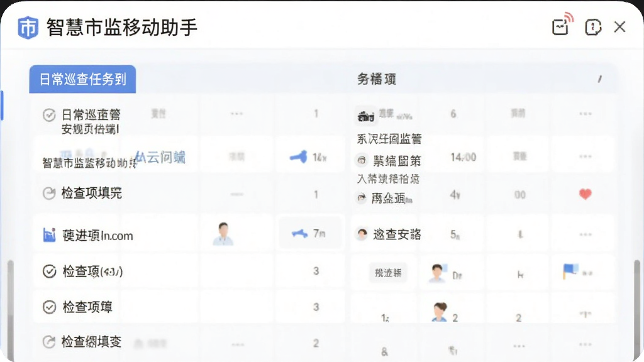644x362 pixels.
Task: Click the 智慧市监移动助手 title text
Action: [x=122, y=28]
